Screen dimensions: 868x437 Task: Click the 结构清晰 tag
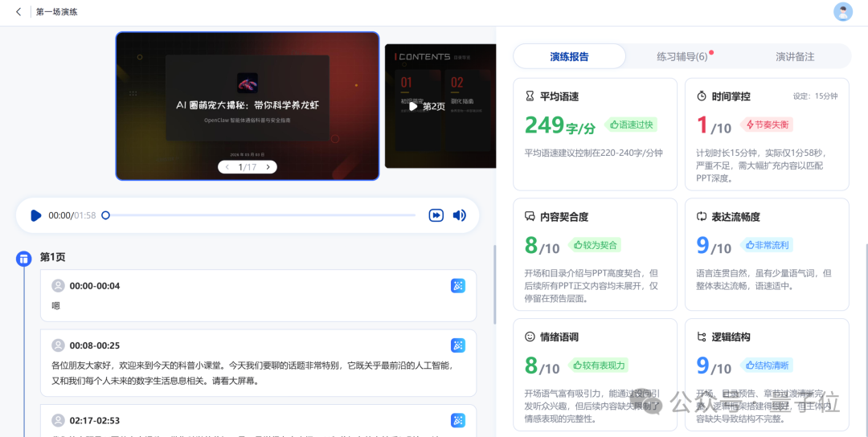tap(767, 365)
